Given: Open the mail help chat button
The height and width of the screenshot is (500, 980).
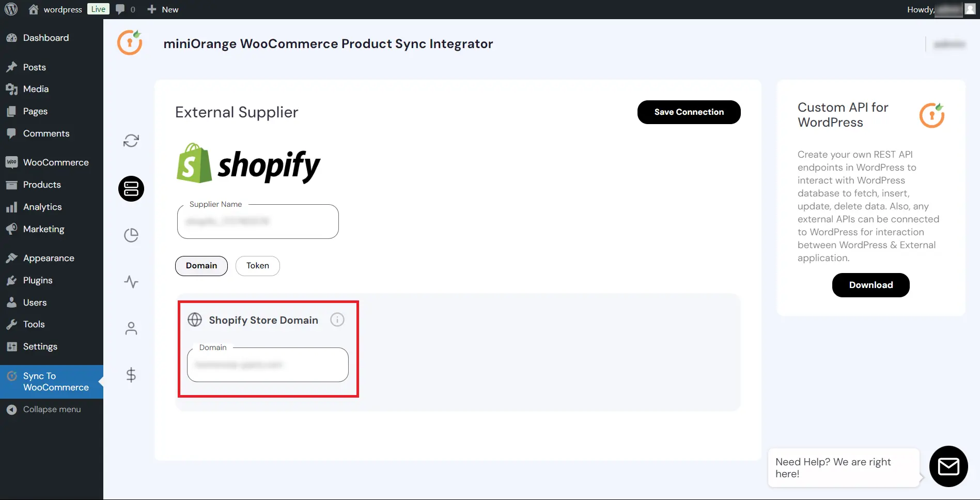Looking at the screenshot, I should (x=948, y=466).
